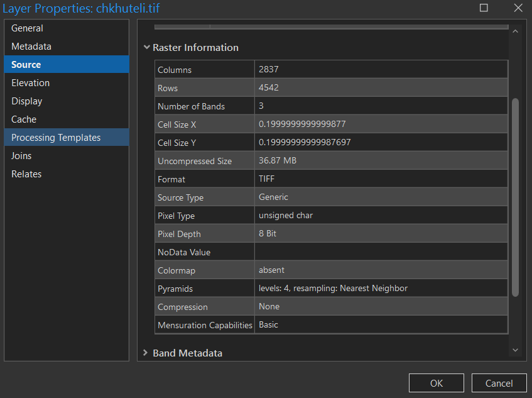Image resolution: width=532 pixels, height=398 pixels.
Task: Open the Joins tab
Action: 21,156
